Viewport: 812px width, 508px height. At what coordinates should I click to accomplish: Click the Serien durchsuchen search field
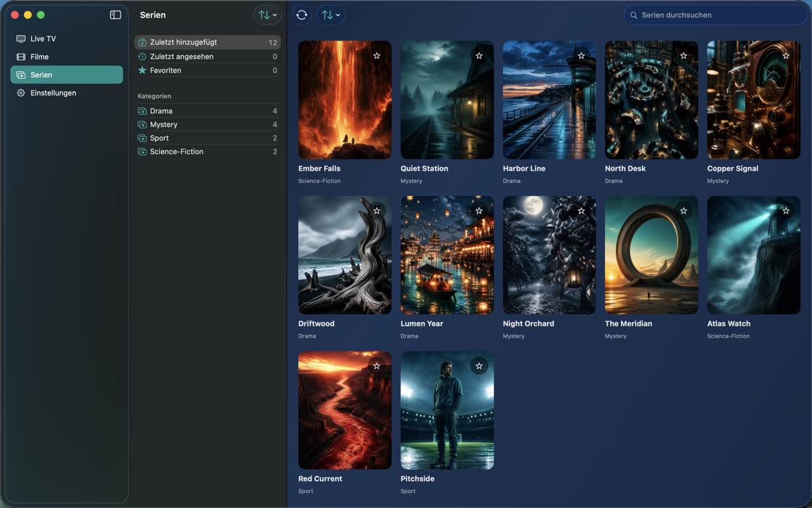coord(716,15)
